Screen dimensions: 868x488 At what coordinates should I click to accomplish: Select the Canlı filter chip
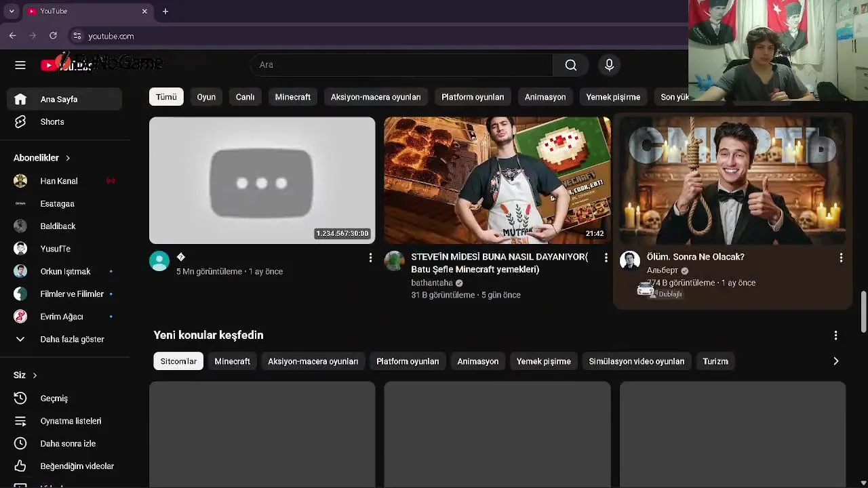(245, 97)
